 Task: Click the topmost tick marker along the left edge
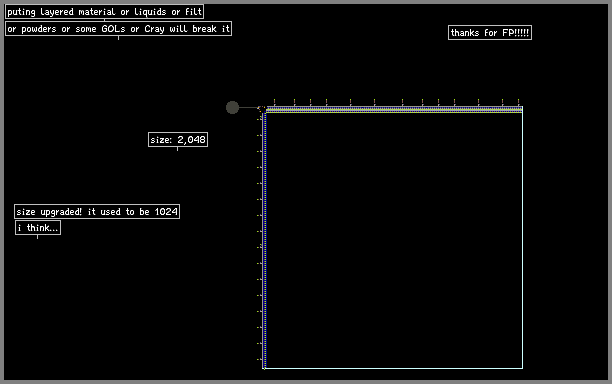[x=259, y=119]
